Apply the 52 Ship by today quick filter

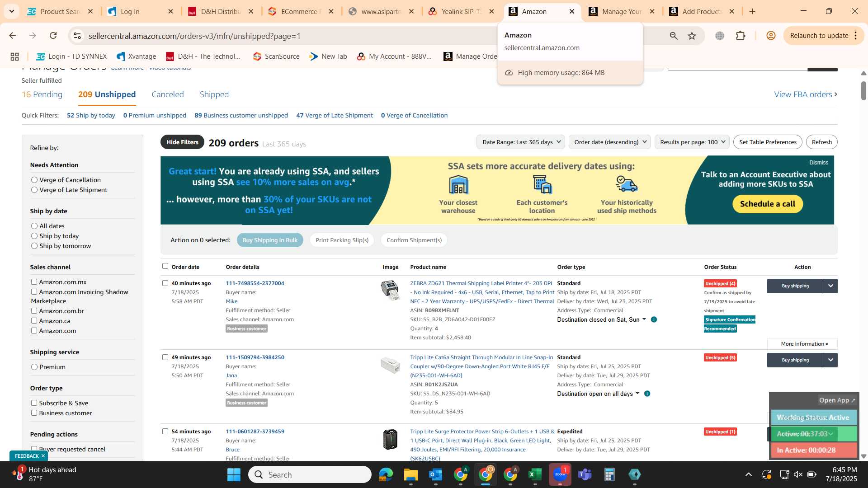pyautogui.click(x=91, y=115)
